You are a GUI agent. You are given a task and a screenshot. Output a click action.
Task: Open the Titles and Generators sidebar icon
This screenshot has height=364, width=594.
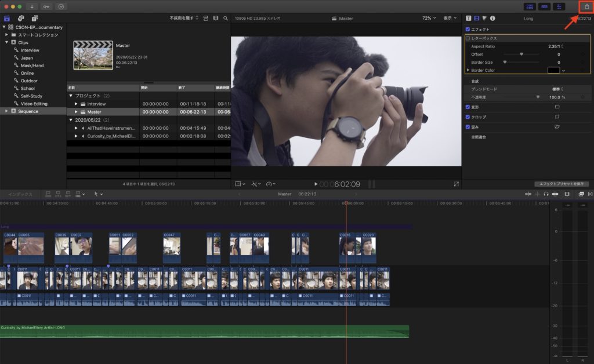[35, 18]
